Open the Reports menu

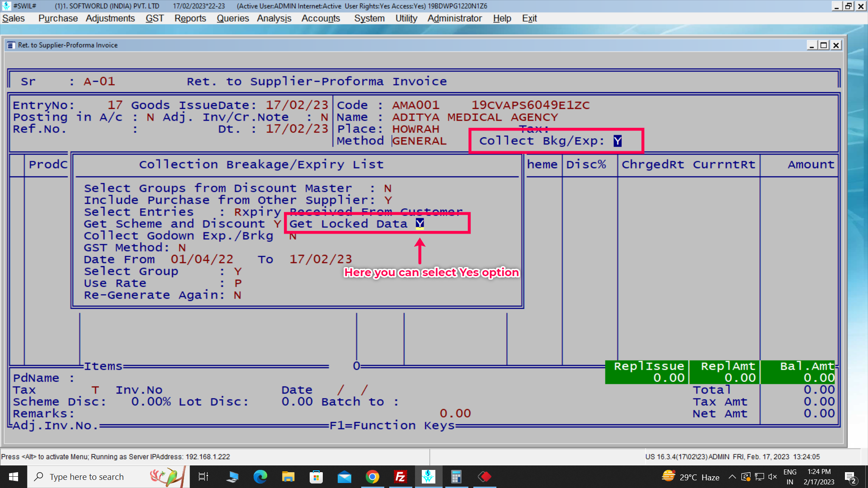point(190,19)
